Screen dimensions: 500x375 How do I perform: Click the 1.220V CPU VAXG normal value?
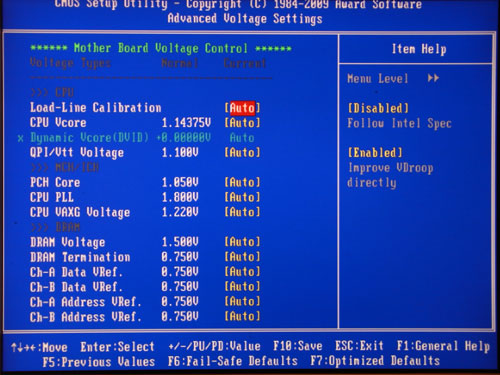[x=180, y=212]
